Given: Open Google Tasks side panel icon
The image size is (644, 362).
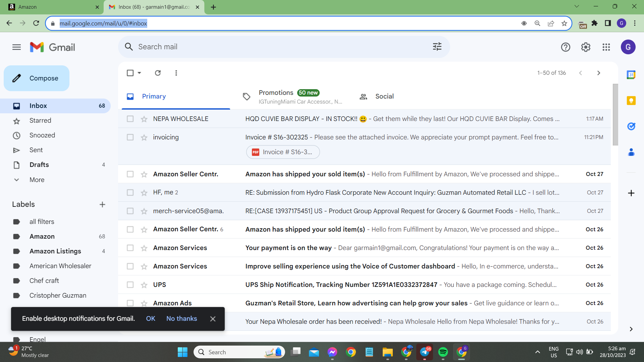Looking at the screenshot, I should click(x=631, y=126).
